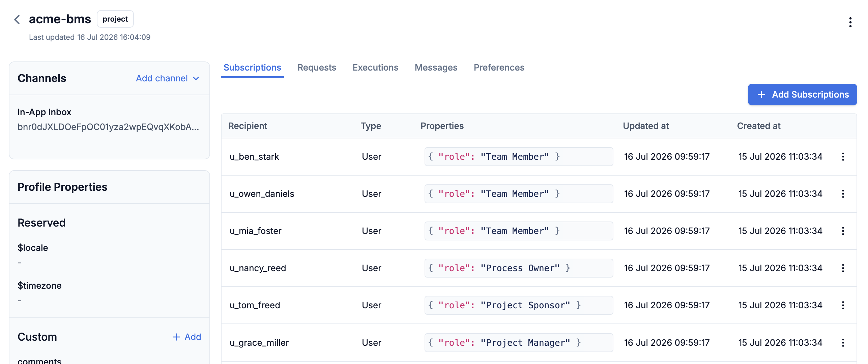Click the Updated at value for u_ben_stark
868x364 pixels.
pyautogui.click(x=667, y=157)
